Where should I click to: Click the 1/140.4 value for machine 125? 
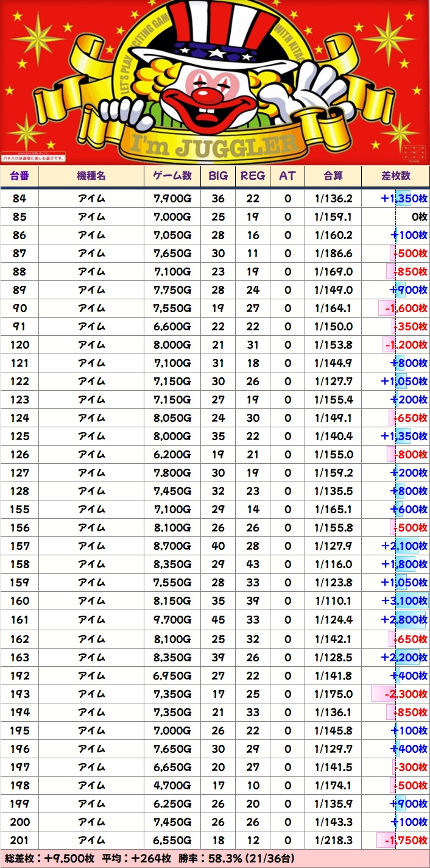click(x=333, y=436)
